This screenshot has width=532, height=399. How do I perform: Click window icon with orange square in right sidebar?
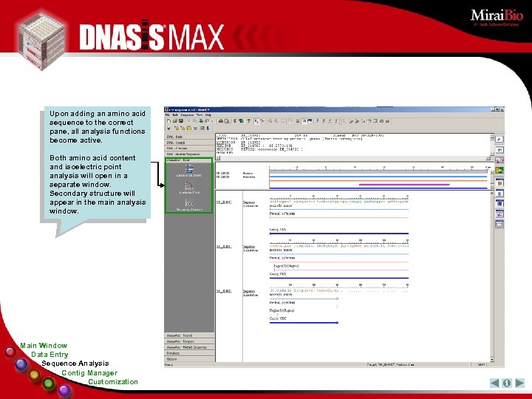pyautogui.click(x=499, y=183)
